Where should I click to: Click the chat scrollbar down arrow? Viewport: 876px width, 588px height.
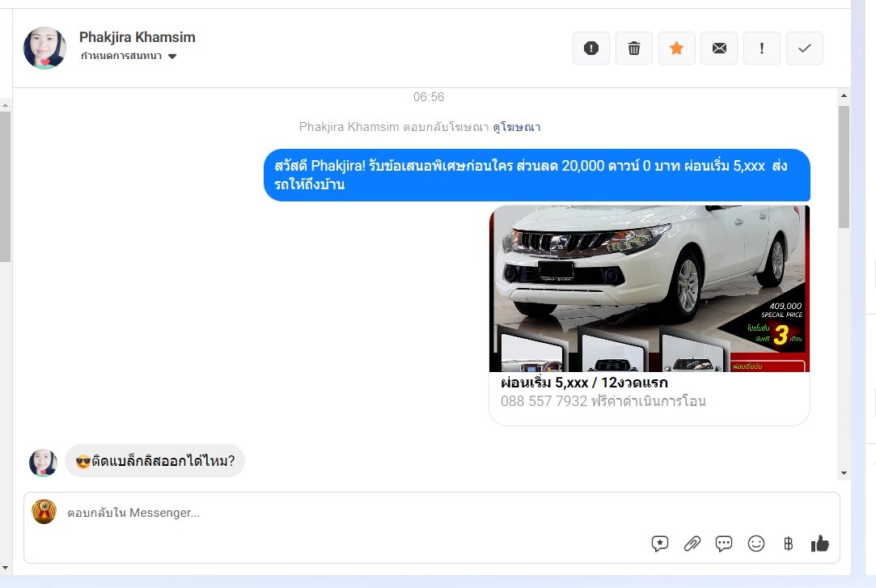[x=844, y=473]
